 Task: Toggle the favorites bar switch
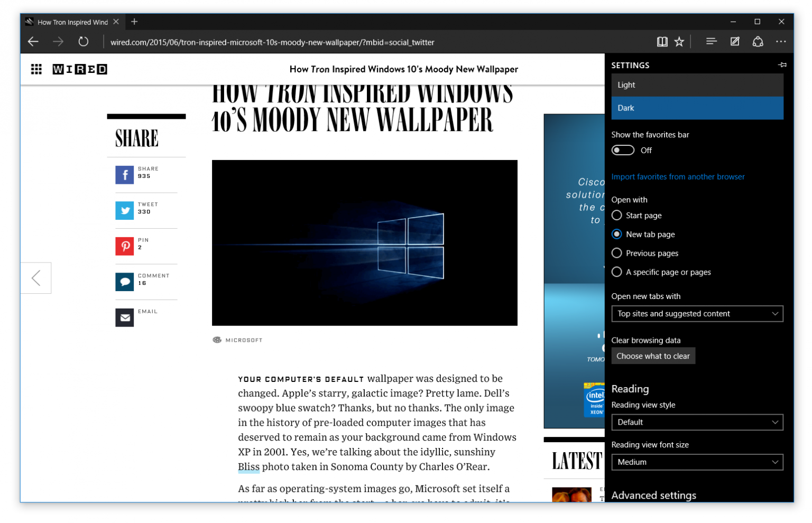pos(623,150)
